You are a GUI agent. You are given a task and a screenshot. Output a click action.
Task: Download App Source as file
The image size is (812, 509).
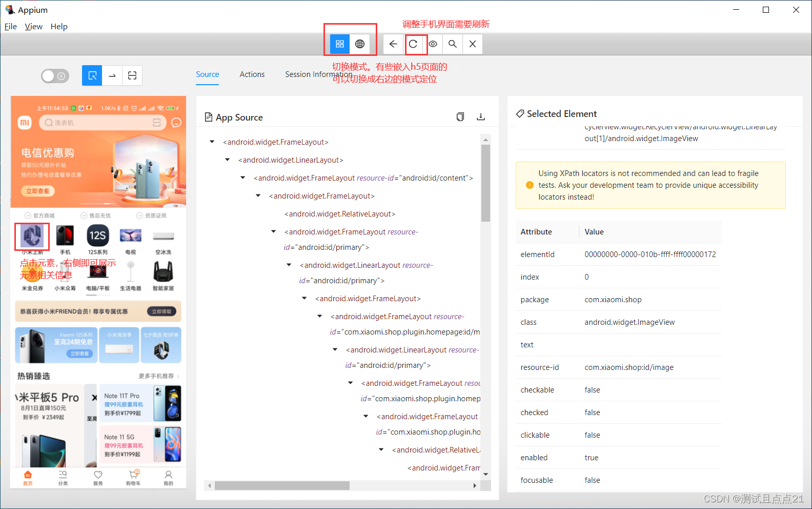(x=481, y=117)
